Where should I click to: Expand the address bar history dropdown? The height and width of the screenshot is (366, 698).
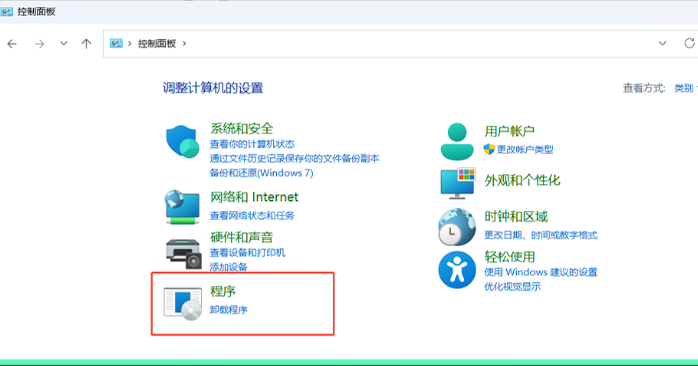662,43
